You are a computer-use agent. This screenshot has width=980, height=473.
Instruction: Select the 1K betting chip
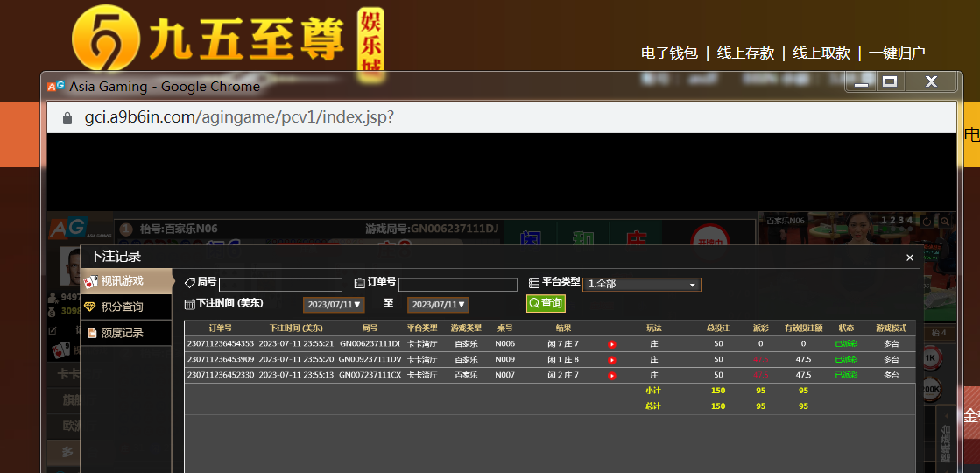pos(930,358)
